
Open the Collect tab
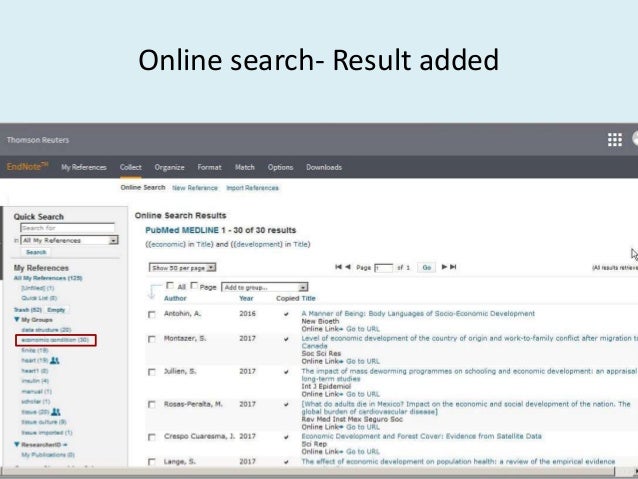131,167
